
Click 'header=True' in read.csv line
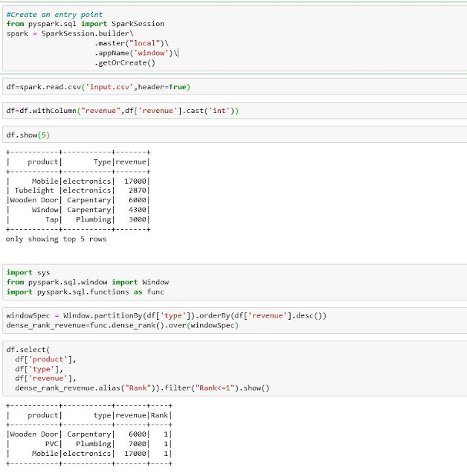click(162, 87)
